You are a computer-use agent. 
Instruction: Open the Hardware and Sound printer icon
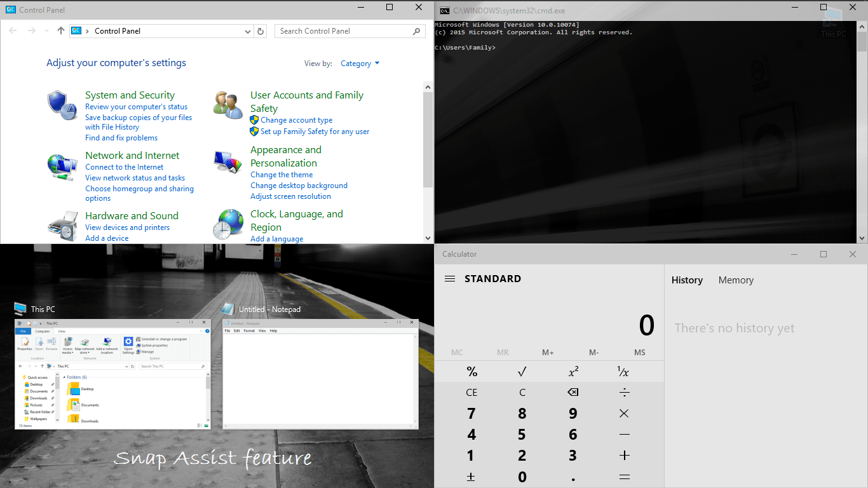tap(62, 226)
